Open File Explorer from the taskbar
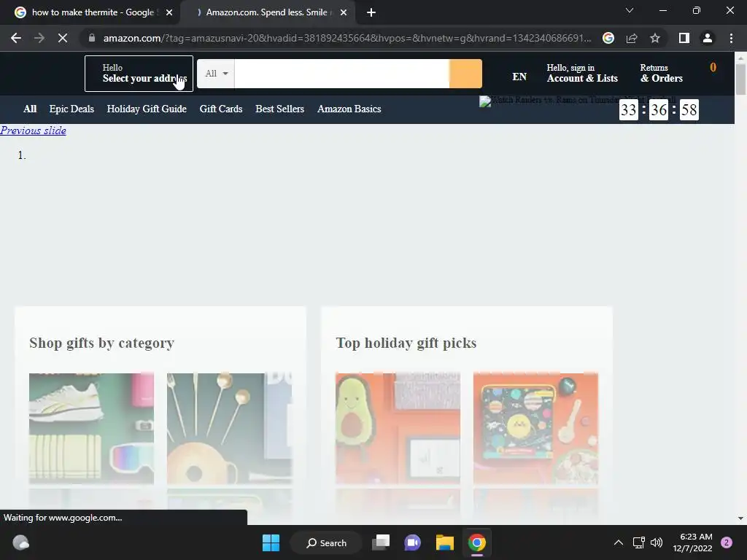 click(444, 542)
